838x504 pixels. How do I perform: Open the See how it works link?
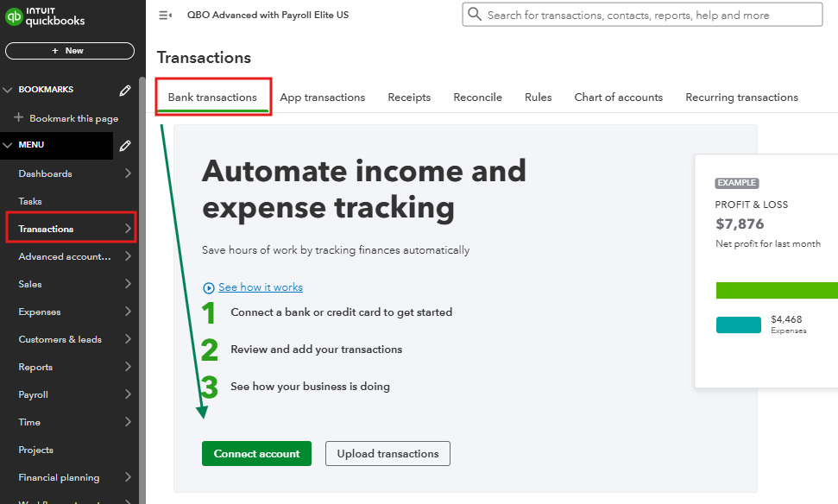[261, 287]
